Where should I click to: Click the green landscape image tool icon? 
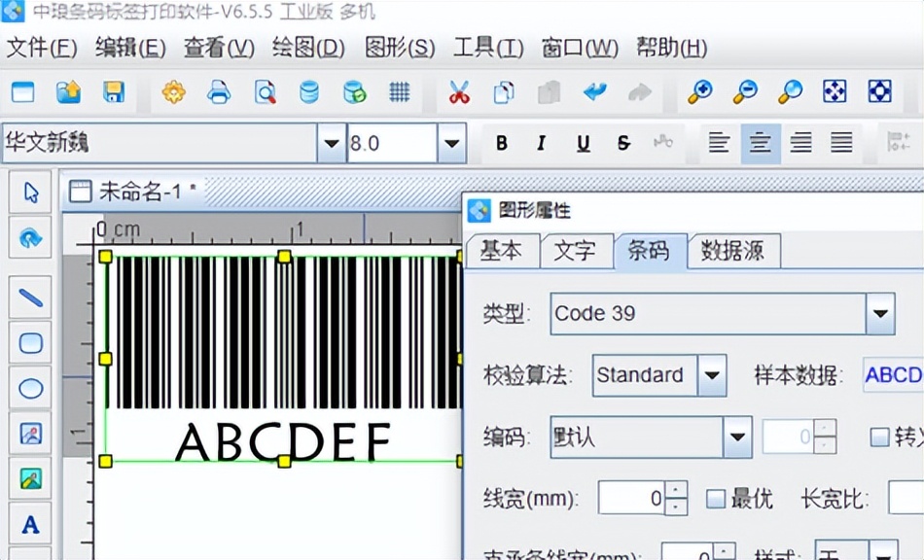pyautogui.click(x=31, y=478)
